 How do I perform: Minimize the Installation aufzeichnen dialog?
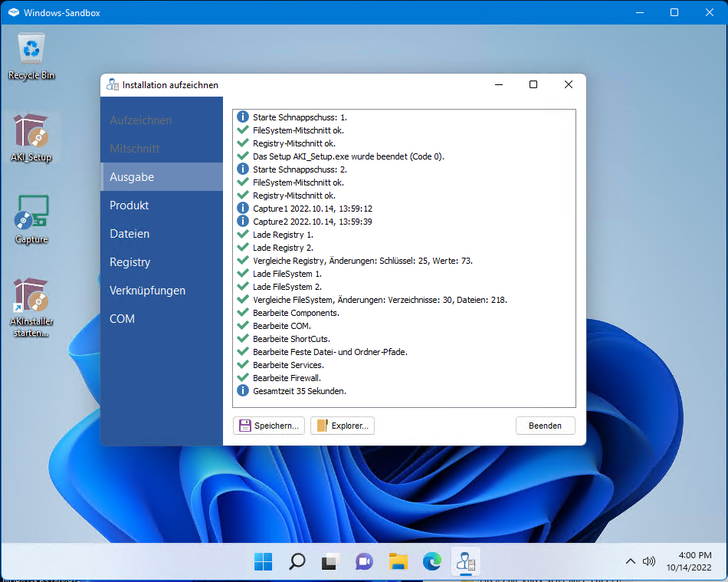point(499,84)
